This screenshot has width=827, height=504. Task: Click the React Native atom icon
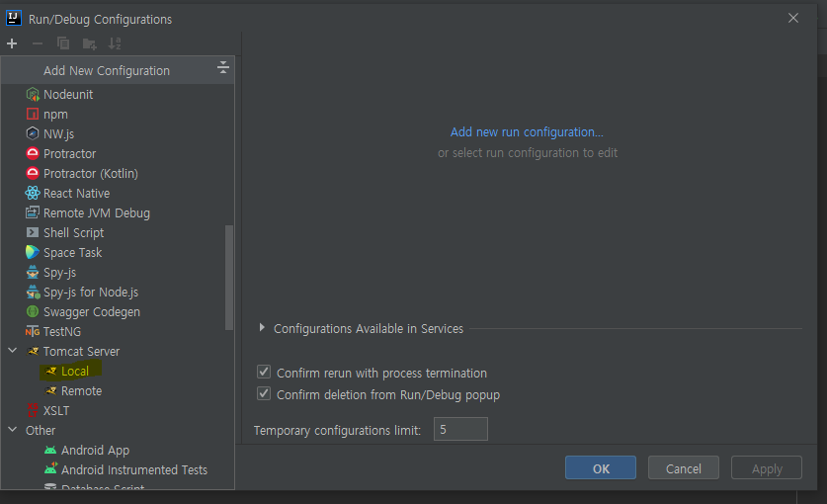(x=33, y=193)
